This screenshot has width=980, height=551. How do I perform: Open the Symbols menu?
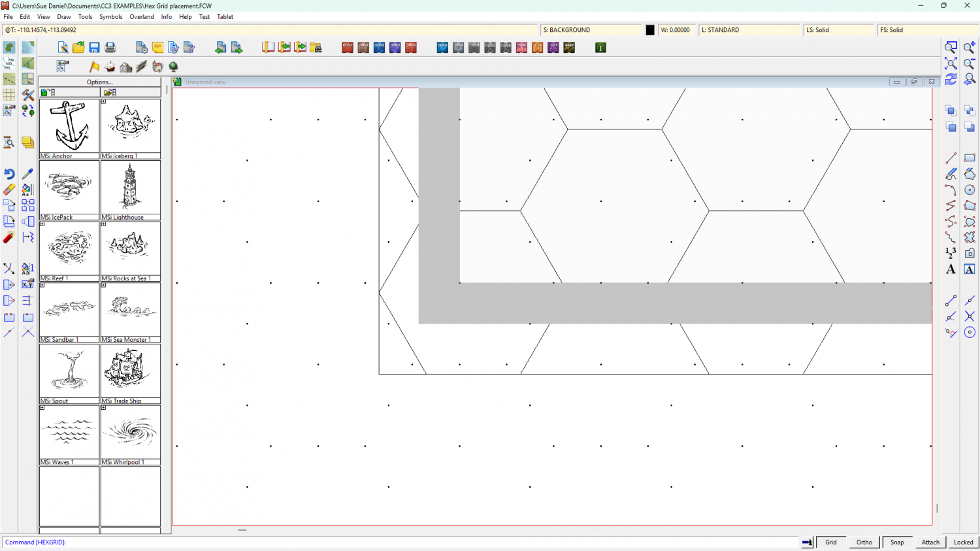[110, 17]
